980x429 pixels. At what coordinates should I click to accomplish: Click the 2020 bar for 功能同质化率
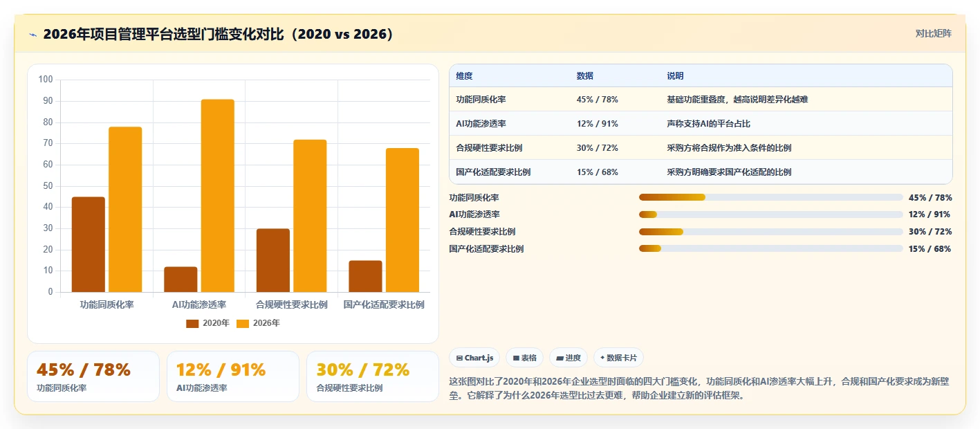pyautogui.click(x=89, y=244)
